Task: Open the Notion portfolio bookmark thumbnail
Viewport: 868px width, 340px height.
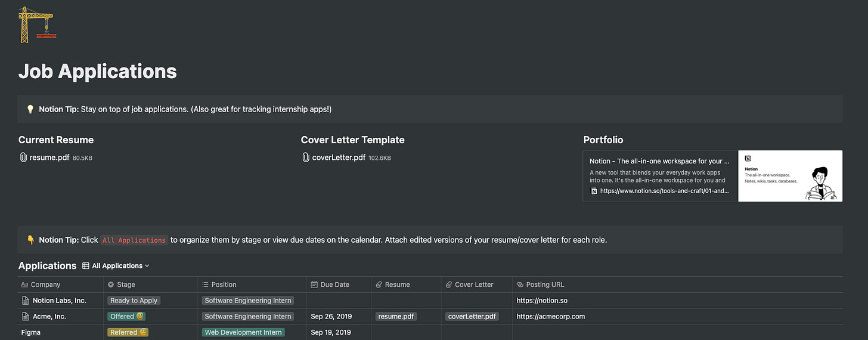Action: tap(790, 176)
